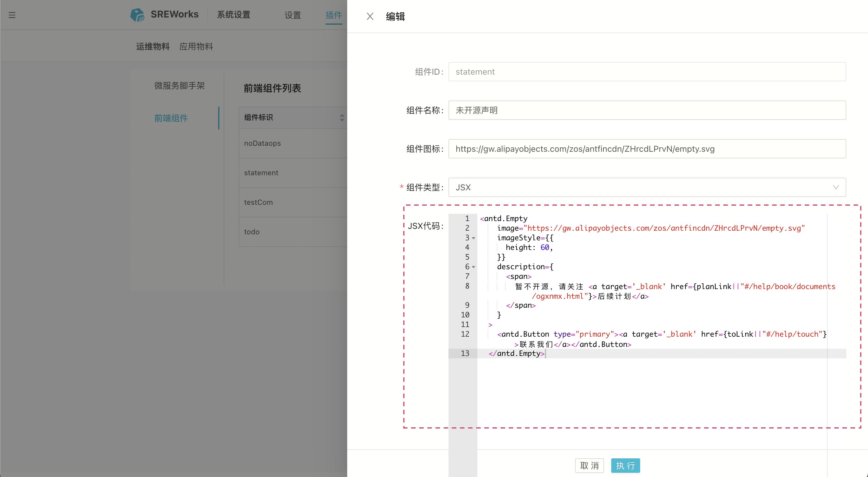Open the 组件类型 JSX dropdown
The width and height of the screenshot is (868, 477).
[x=640, y=187]
